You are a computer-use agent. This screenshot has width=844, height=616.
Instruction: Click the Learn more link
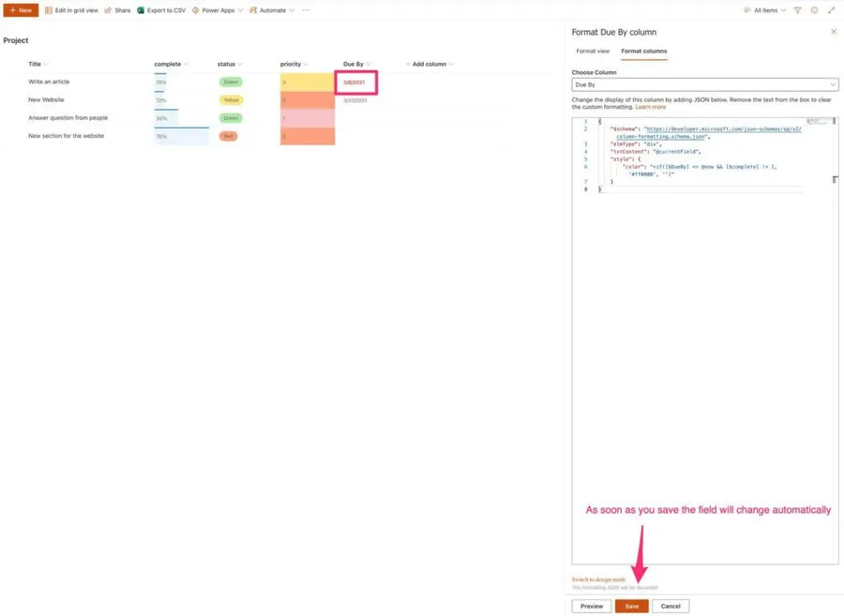click(651, 107)
